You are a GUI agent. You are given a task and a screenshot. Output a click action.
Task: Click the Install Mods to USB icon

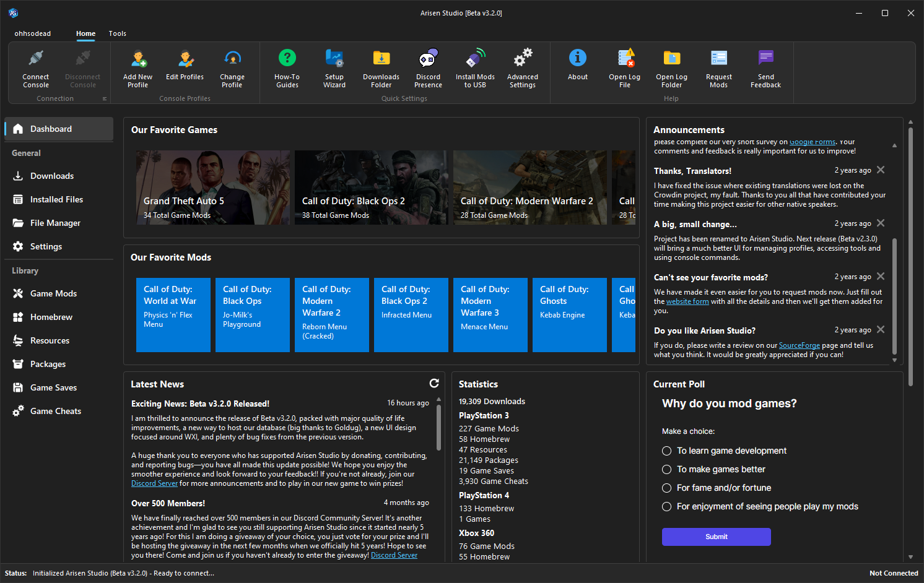pyautogui.click(x=475, y=68)
